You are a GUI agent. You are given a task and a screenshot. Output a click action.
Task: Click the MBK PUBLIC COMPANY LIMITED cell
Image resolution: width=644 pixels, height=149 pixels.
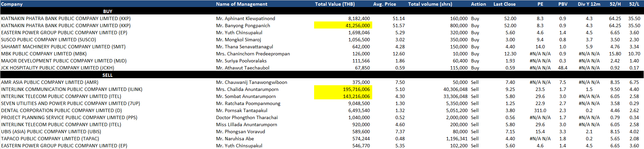(44, 54)
